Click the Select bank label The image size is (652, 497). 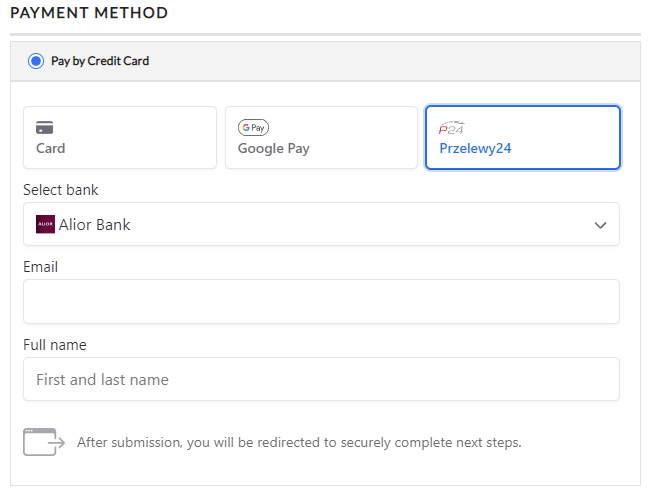(x=61, y=189)
